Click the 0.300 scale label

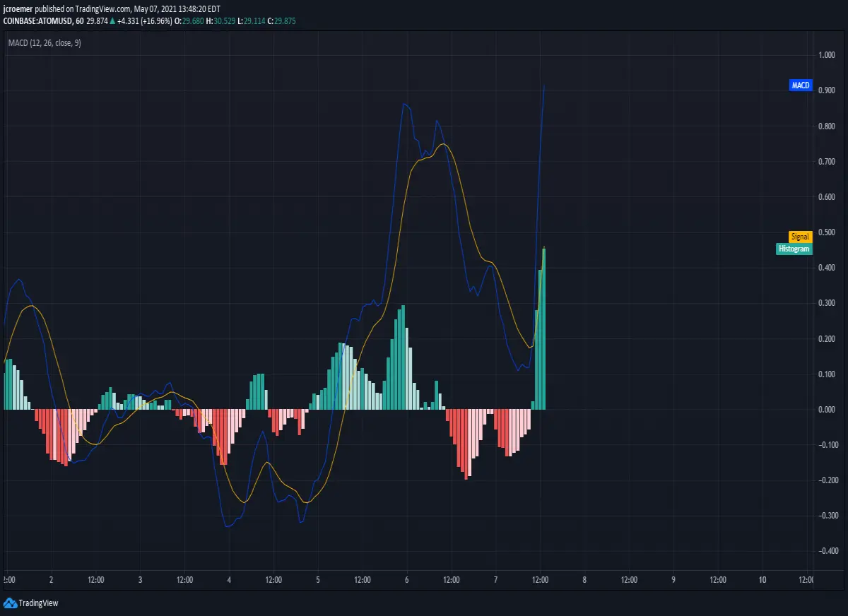[x=825, y=303]
